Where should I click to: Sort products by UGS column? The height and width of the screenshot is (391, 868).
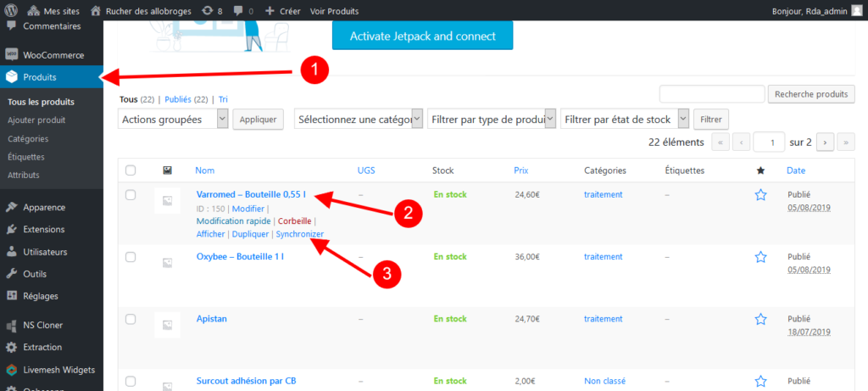pyautogui.click(x=366, y=170)
